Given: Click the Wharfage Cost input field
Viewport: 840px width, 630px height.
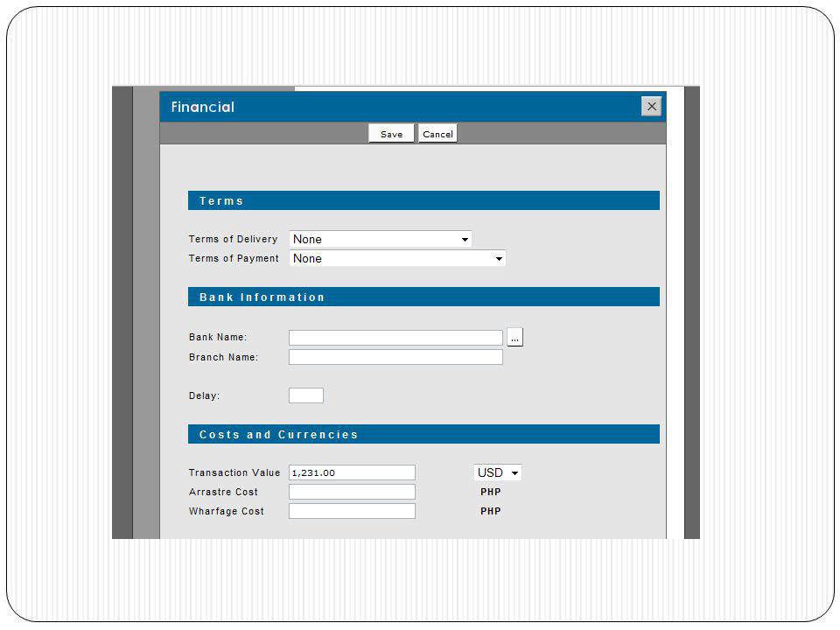Looking at the screenshot, I should 352,511.
